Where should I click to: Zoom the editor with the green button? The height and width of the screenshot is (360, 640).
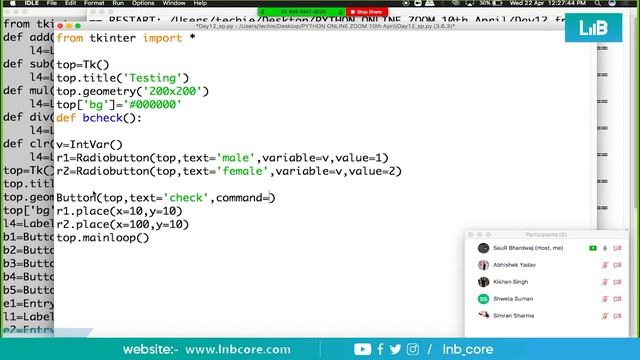click(78, 26)
